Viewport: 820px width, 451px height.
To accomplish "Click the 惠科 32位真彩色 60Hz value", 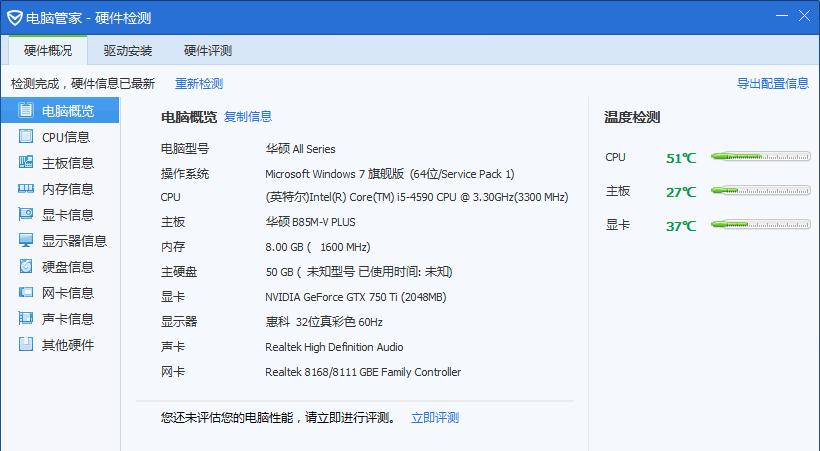I will pyautogui.click(x=324, y=322).
